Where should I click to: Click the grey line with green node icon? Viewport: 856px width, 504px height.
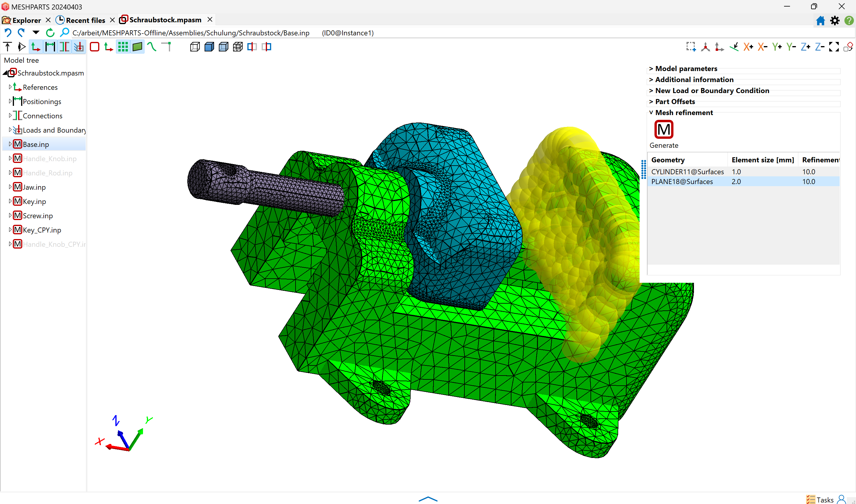(x=167, y=46)
